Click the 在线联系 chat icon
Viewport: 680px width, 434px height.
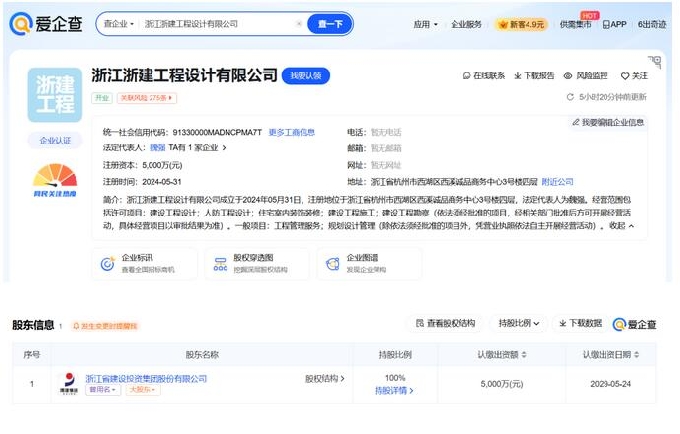(466, 75)
